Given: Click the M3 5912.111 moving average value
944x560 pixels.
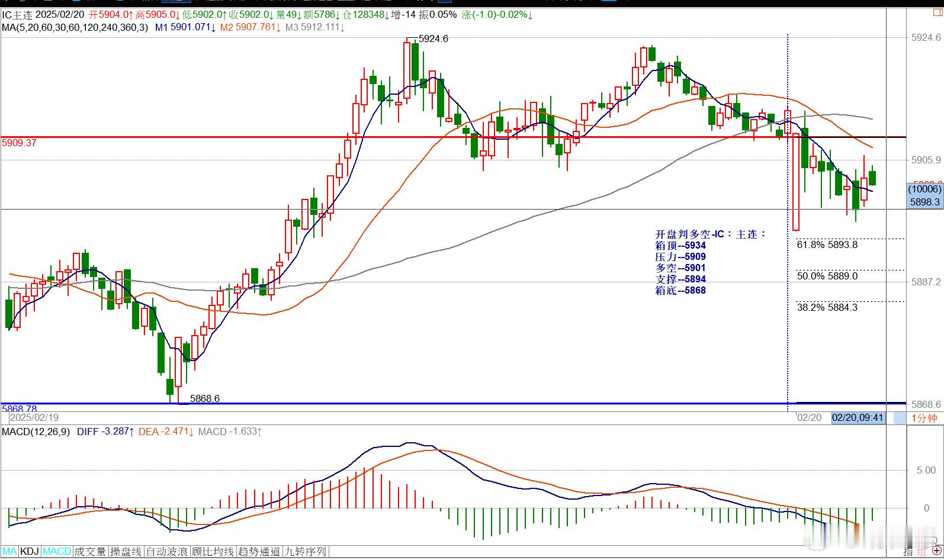Looking at the screenshot, I should coord(315,27).
